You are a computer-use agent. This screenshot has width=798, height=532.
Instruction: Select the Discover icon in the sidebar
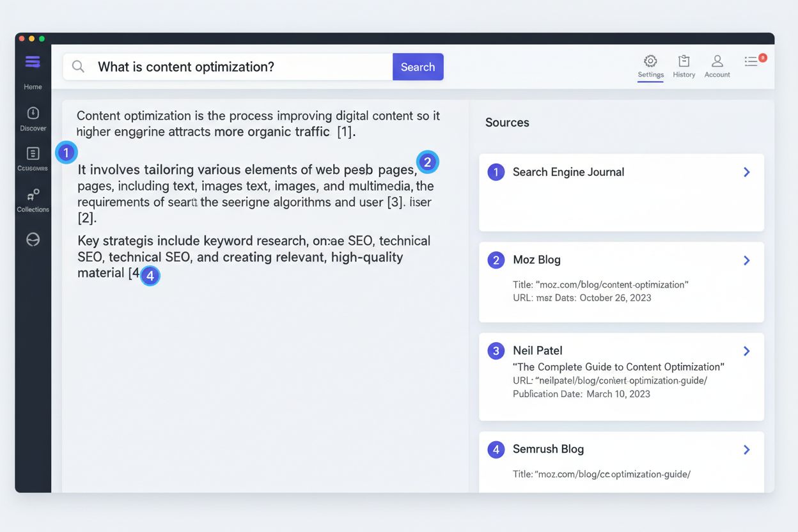(33, 114)
